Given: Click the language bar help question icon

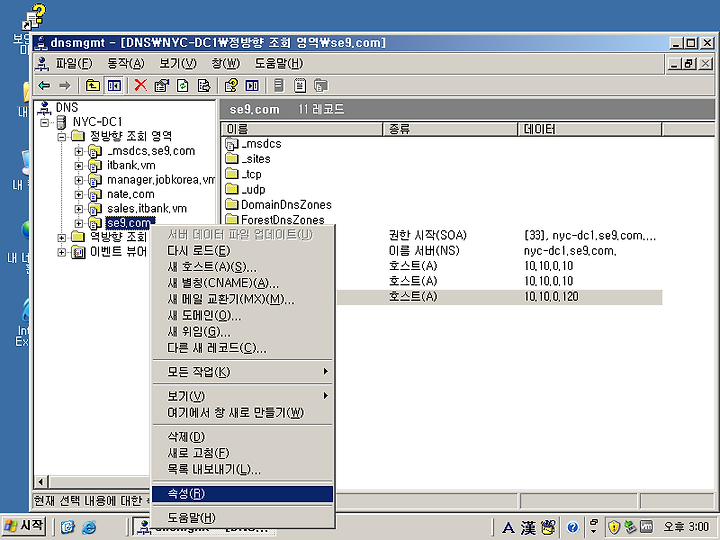Looking at the screenshot, I should [x=572, y=528].
